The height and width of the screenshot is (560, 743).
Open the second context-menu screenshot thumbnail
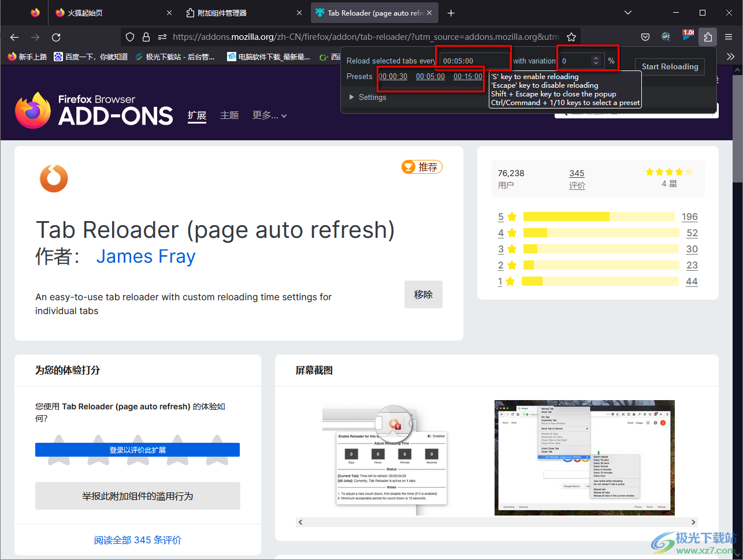pyautogui.click(x=584, y=457)
